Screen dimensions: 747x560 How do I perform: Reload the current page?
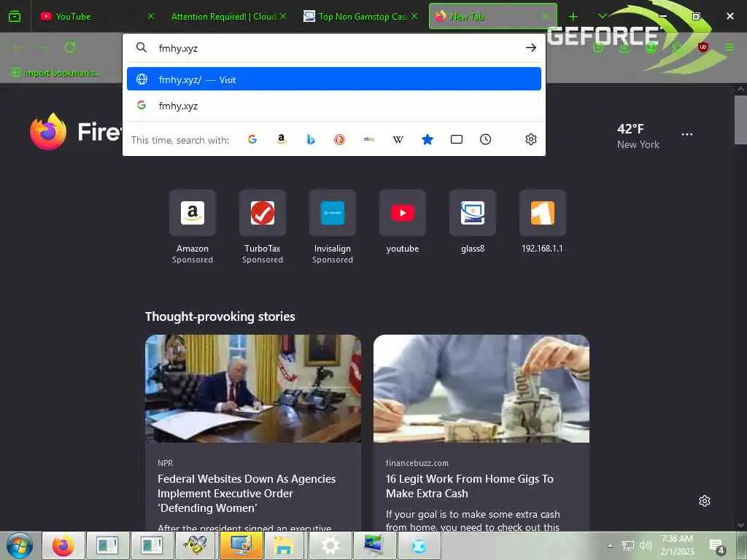tap(71, 47)
